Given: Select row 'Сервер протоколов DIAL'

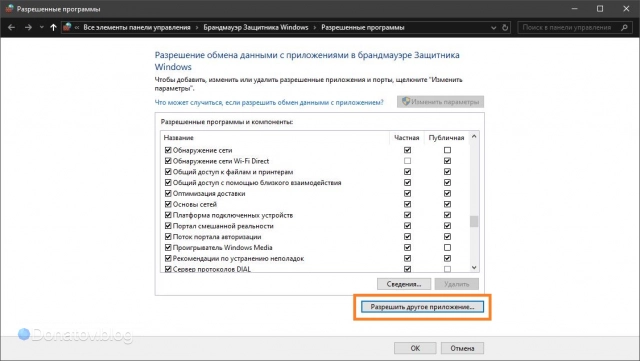Looking at the screenshot, I should tap(211, 269).
